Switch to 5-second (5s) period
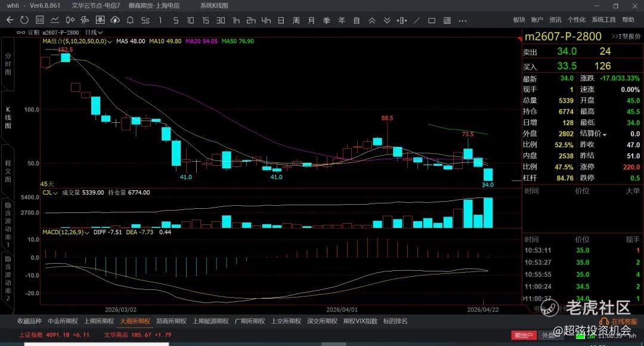 pos(145,20)
